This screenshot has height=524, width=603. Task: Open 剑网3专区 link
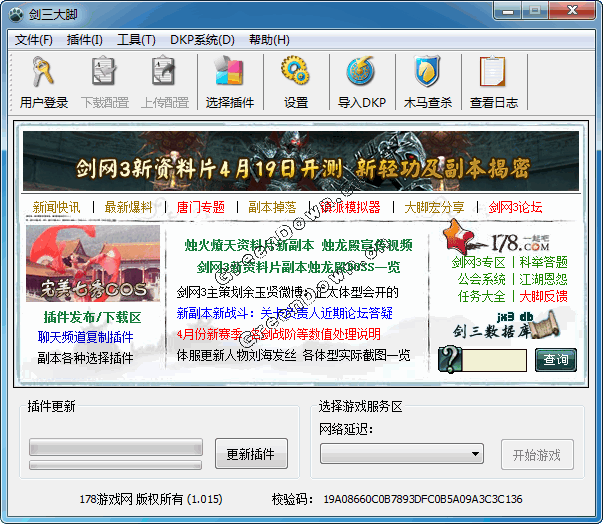click(478, 262)
